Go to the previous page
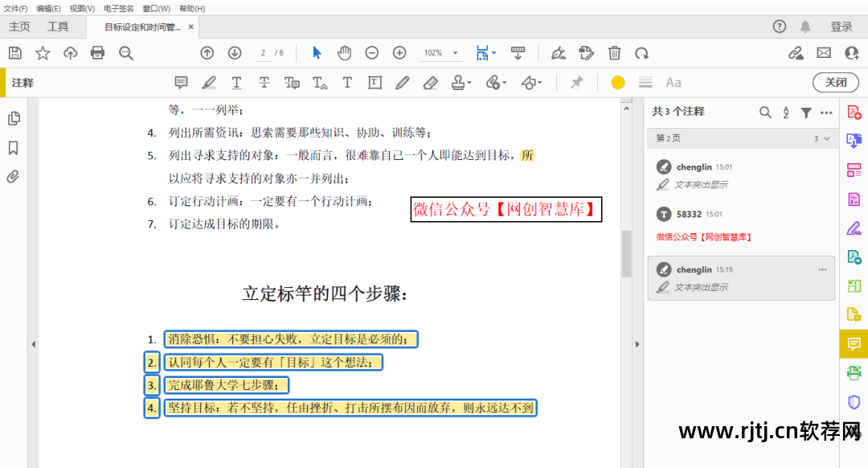The image size is (868, 468). (207, 53)
